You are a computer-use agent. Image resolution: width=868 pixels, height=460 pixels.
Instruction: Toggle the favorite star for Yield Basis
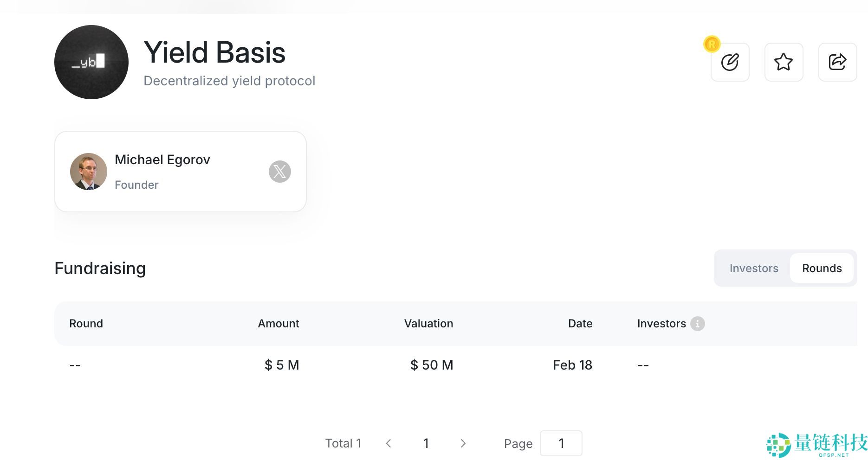[784, 62]
